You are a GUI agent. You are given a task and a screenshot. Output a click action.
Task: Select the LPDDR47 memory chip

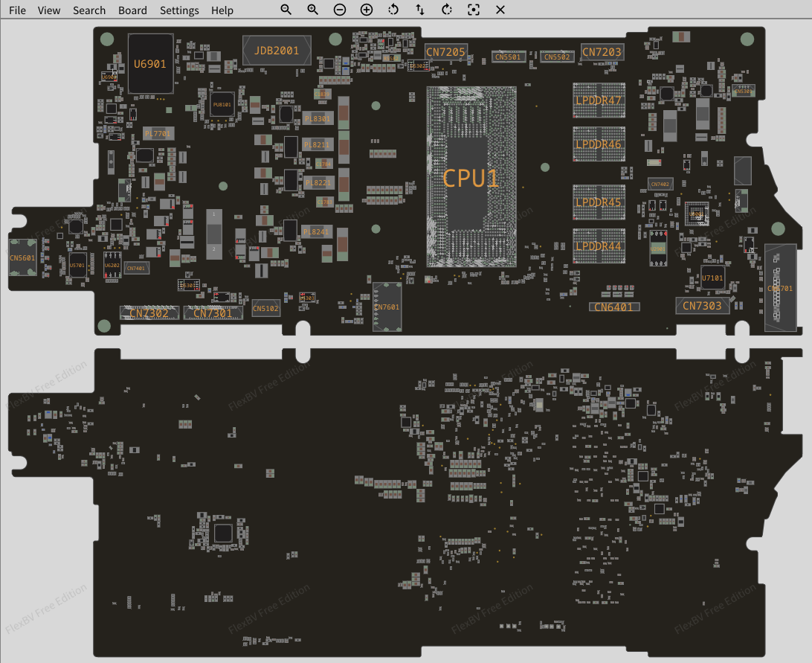599,100
